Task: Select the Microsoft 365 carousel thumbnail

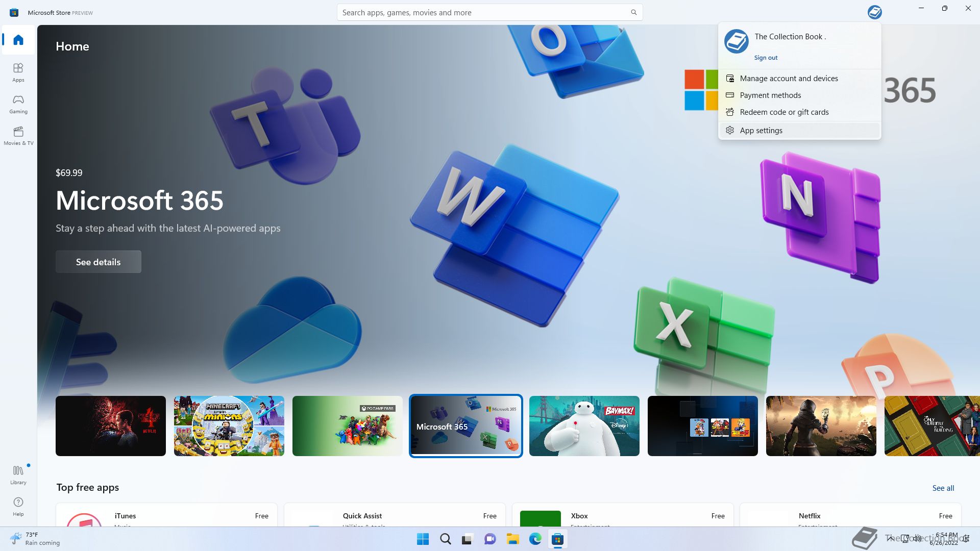Action: coord(466,426)
